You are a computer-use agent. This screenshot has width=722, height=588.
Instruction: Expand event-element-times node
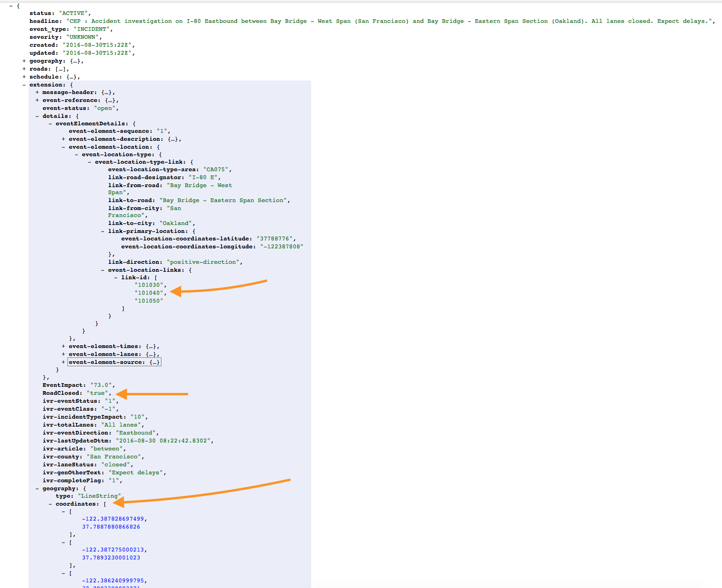click(x=63, y=347)
